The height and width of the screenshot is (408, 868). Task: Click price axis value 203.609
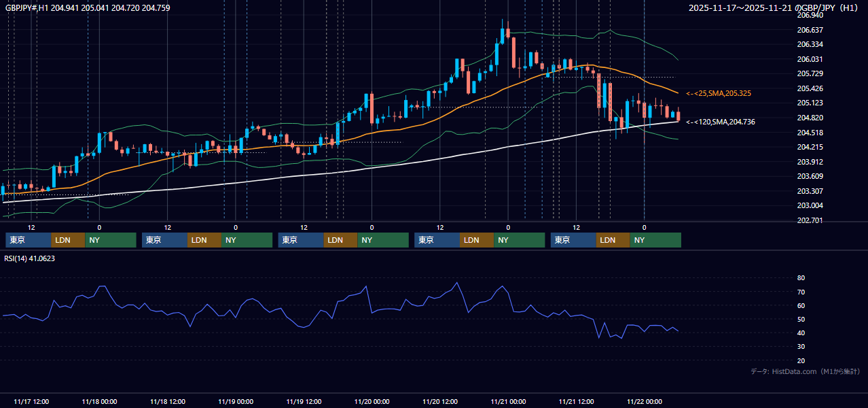pyautogui.click(x=810, y=177)
